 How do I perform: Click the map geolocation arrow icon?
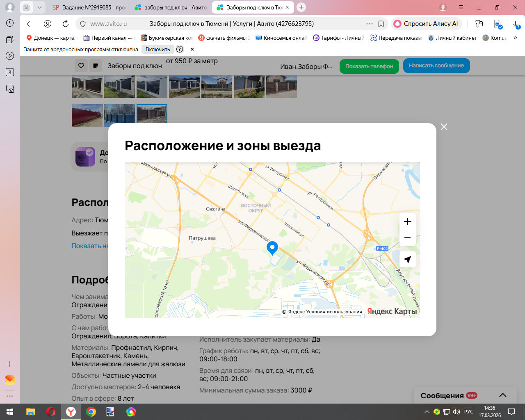click(x=407, y=259)
